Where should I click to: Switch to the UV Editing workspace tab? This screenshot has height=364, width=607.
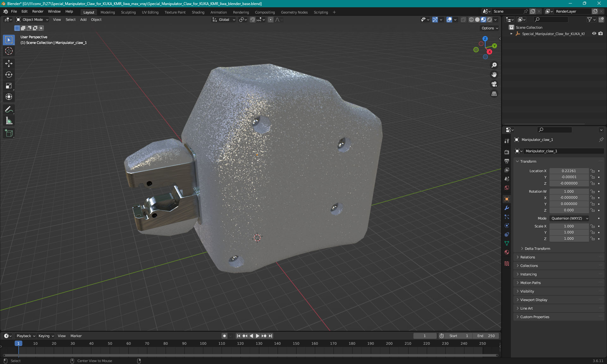coord(150,12)
